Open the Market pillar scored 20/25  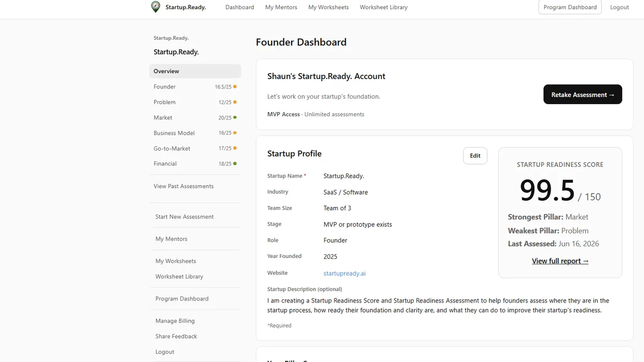195,117
